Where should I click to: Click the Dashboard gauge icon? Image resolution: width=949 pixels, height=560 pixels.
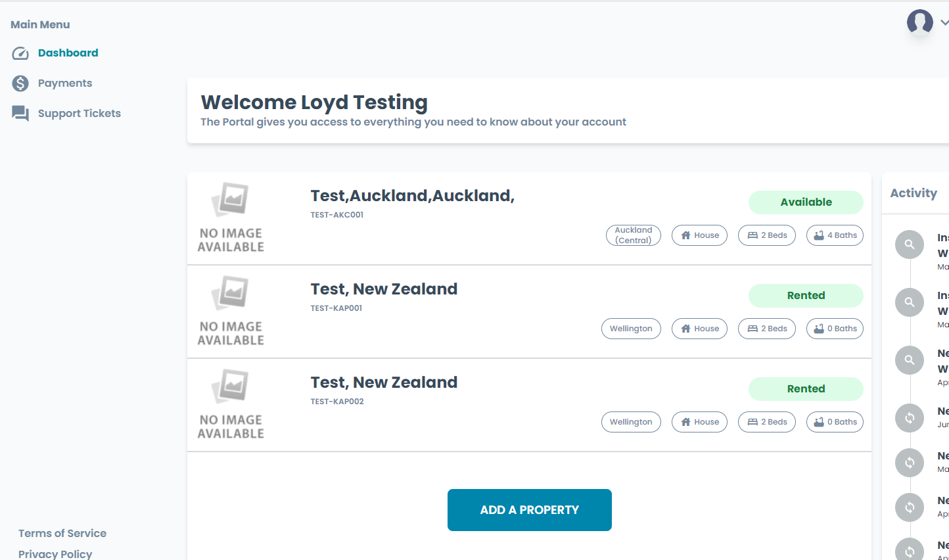click(x=20, y=53)
